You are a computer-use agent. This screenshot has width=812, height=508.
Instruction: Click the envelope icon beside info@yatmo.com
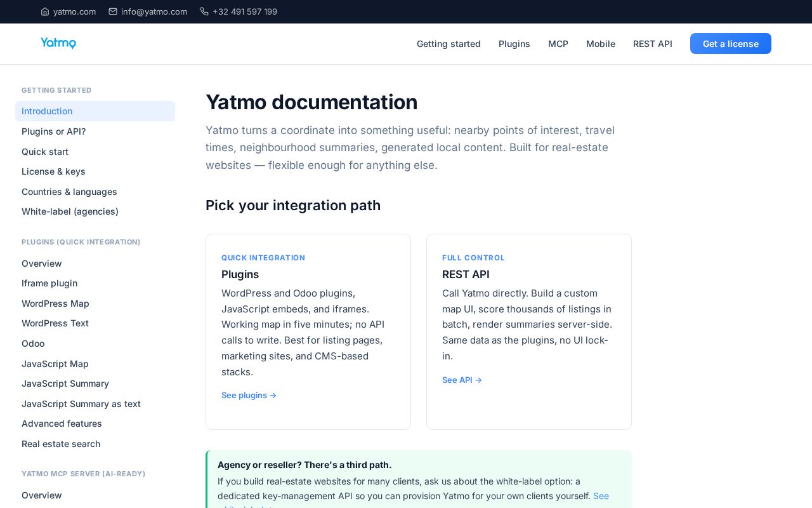(113, 11)
